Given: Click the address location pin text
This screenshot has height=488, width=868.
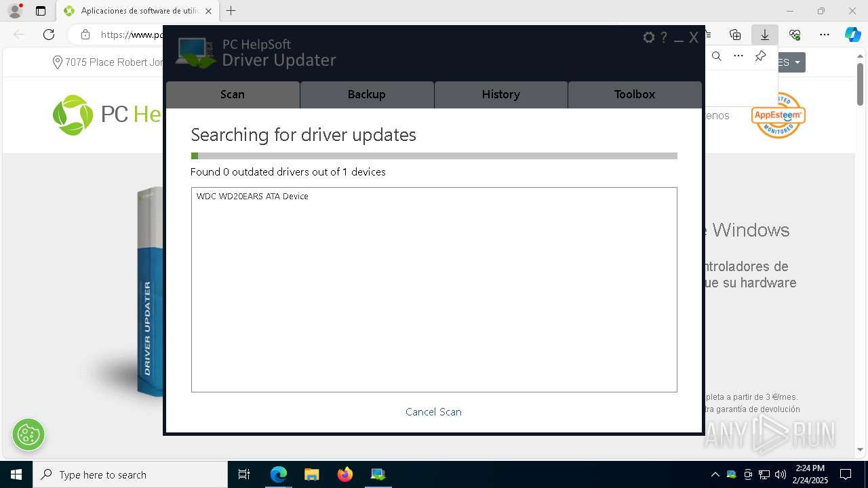Looking at the screenshot, I should tap(108, 62).
